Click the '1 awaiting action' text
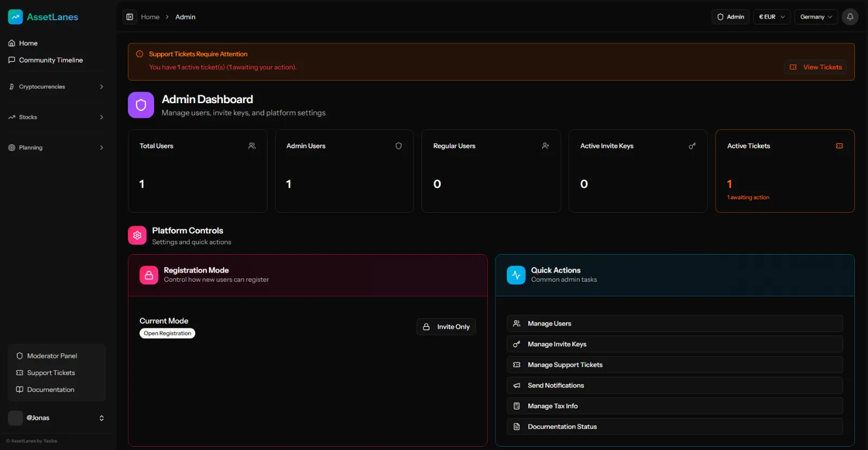 coord(748,198)
